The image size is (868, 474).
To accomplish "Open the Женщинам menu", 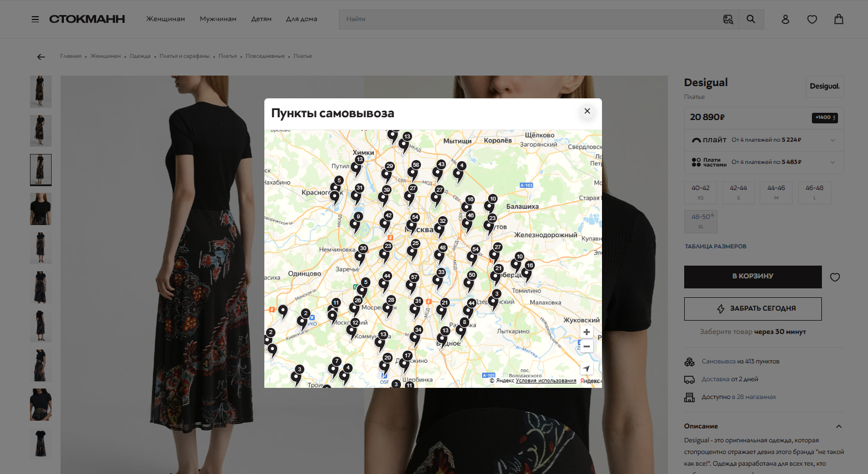I will [x=165, y=19].
